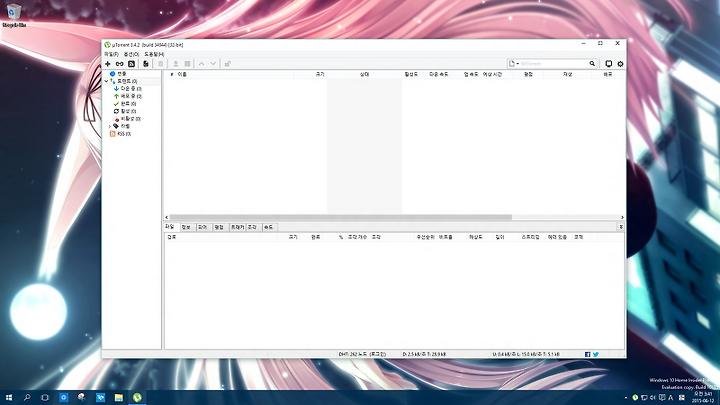Click the Create New Torrent document icon
Viewport: 720px width, 405px height.
click(x=146, y=64)
